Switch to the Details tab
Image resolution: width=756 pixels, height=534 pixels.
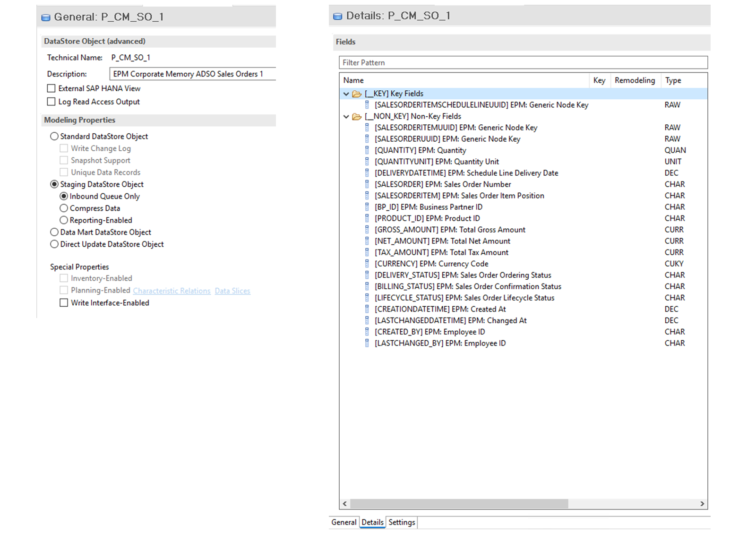(x=373, y=522)
